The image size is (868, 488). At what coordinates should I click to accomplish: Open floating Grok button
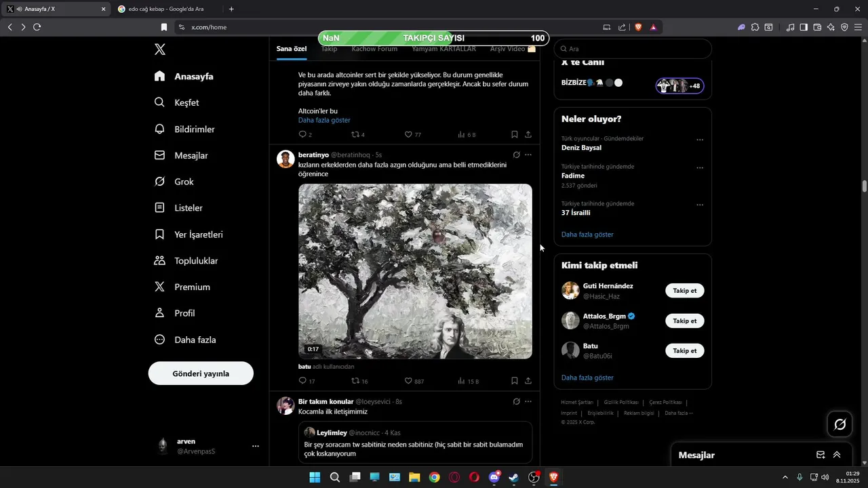(840, 424)
